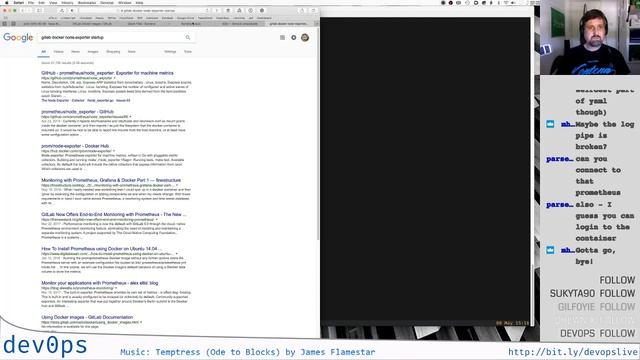
Task: Select the News search tab
Action: 76,52
